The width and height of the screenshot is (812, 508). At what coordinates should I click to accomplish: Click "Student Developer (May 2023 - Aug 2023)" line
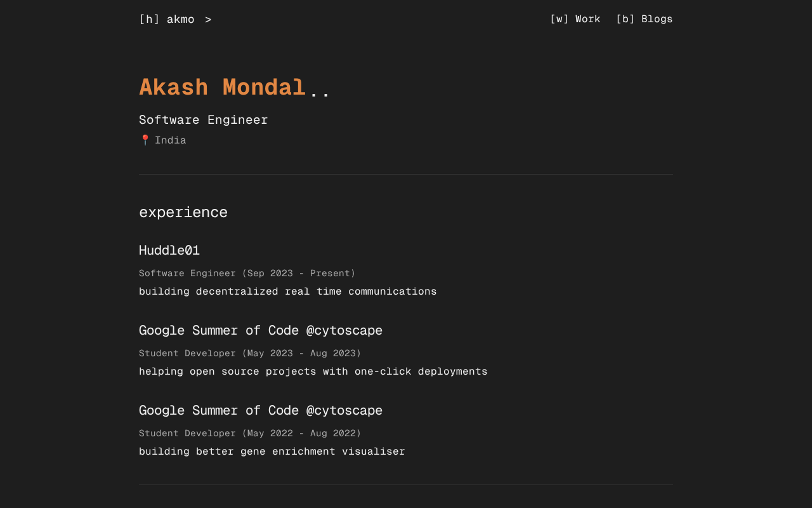(249, 353)
